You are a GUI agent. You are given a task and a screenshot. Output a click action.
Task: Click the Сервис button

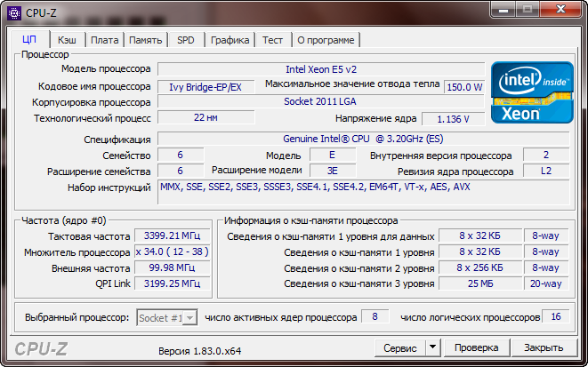pos(400,348)
